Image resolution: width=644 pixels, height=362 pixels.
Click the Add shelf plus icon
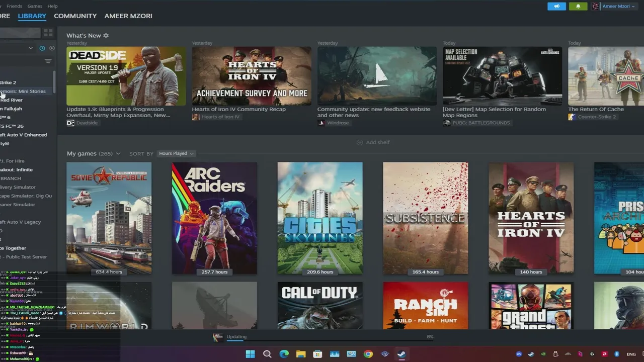[360, 142]
